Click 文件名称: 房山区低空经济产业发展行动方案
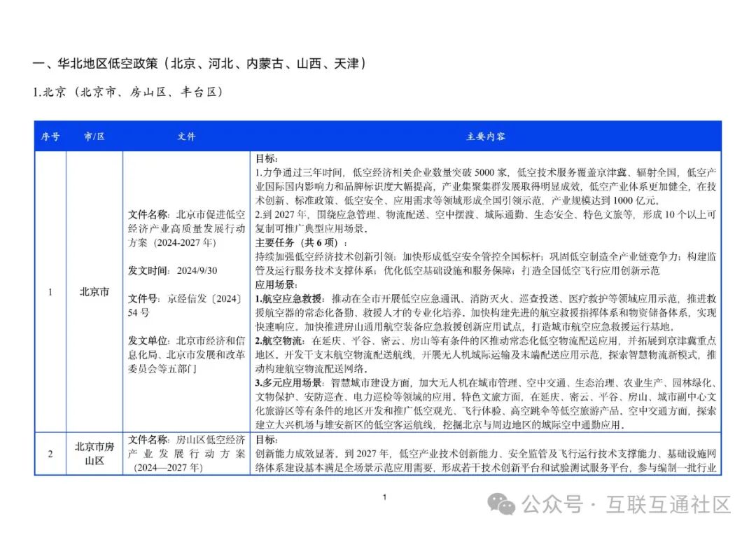The height and width of the screenshot is (535, 756). click(x=186, y=454)
